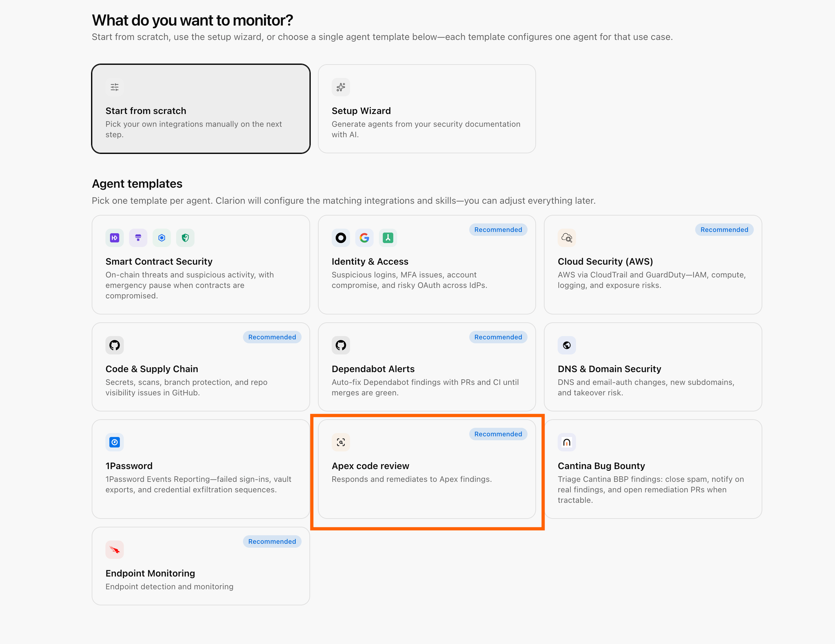Screen dimensions: 835x644
Task: Click the green shield icon on Smart Contract Security
Action: 185,238
